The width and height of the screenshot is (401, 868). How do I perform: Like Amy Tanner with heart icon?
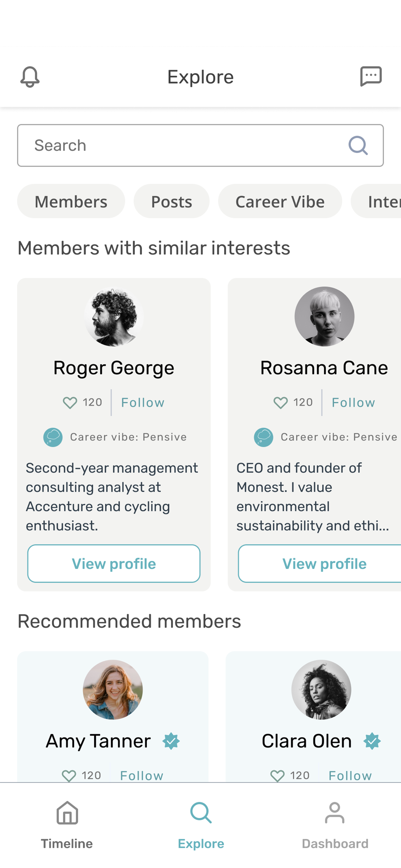69,776
